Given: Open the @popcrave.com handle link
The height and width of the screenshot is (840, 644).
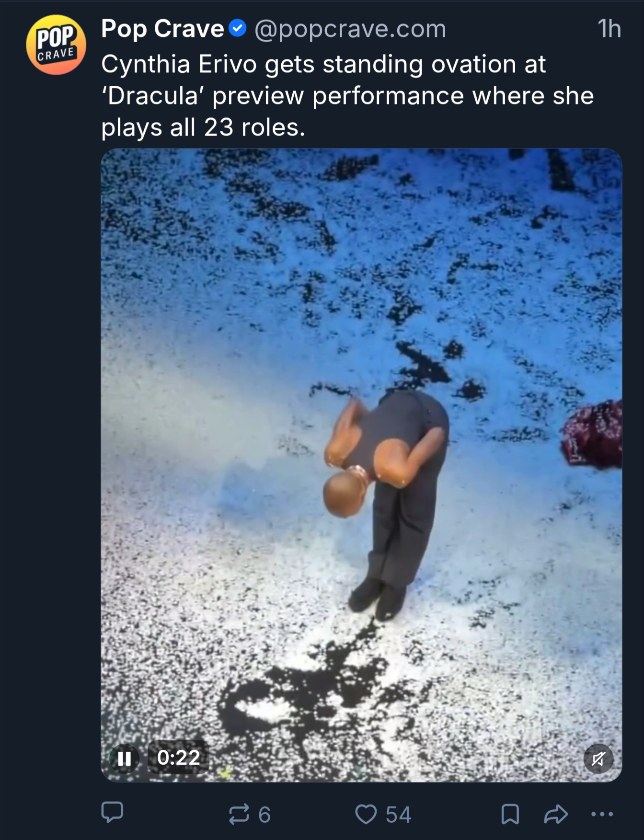Looking at the screenshot, I should 350,29.
